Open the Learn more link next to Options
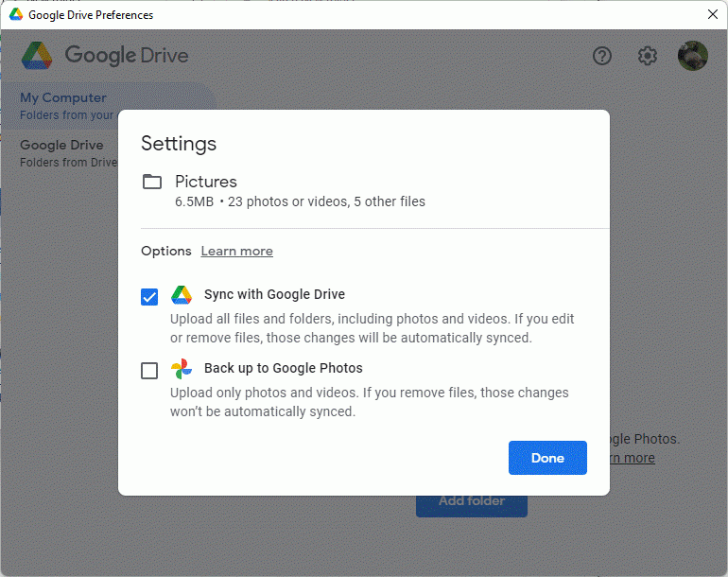The width and height of the screenshot is (728, 577). point(236,252)
